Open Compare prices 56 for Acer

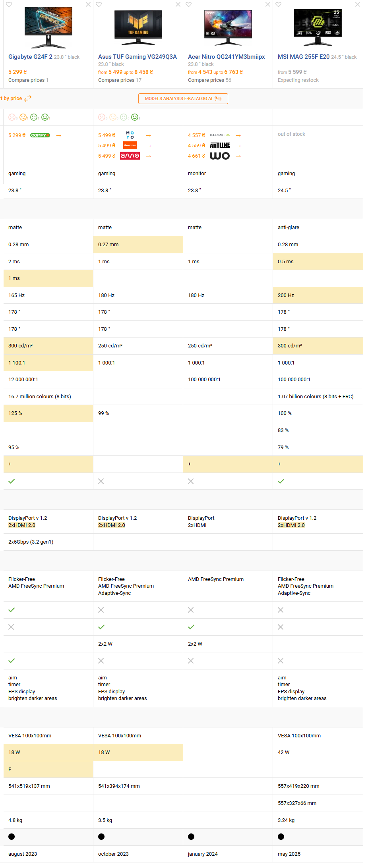(x=209, y=80)
